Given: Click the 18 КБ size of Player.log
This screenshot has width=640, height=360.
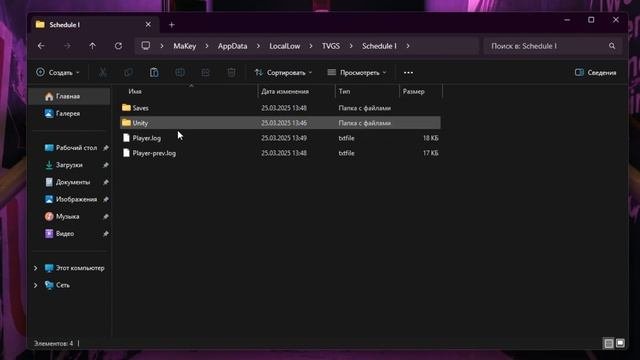Looking at the screenshot, I should click(x=431, y=138).
